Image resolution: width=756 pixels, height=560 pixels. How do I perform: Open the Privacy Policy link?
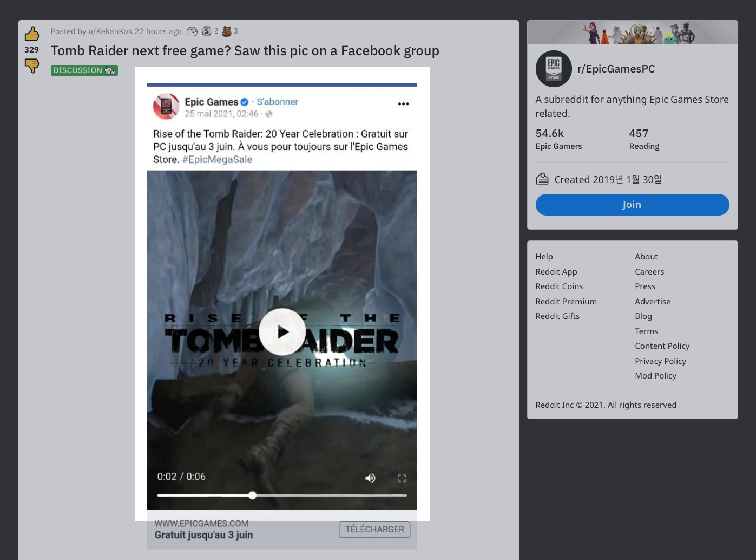661,361
